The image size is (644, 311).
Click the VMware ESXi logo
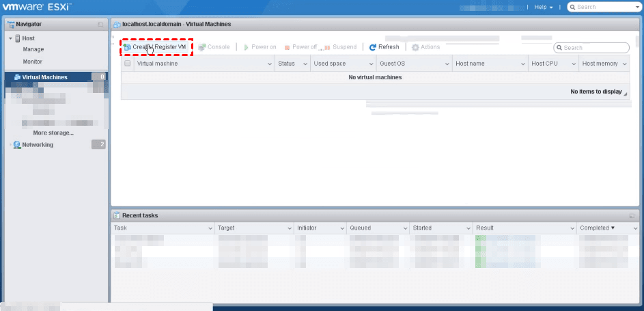click(37, 7)
